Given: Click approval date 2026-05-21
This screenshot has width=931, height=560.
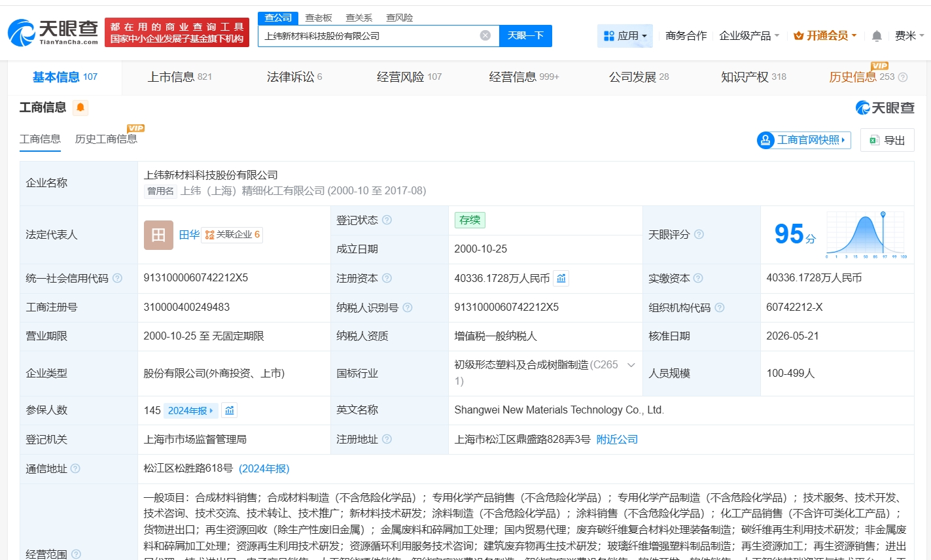Looking at the screenshot, I should coord(793,336).
